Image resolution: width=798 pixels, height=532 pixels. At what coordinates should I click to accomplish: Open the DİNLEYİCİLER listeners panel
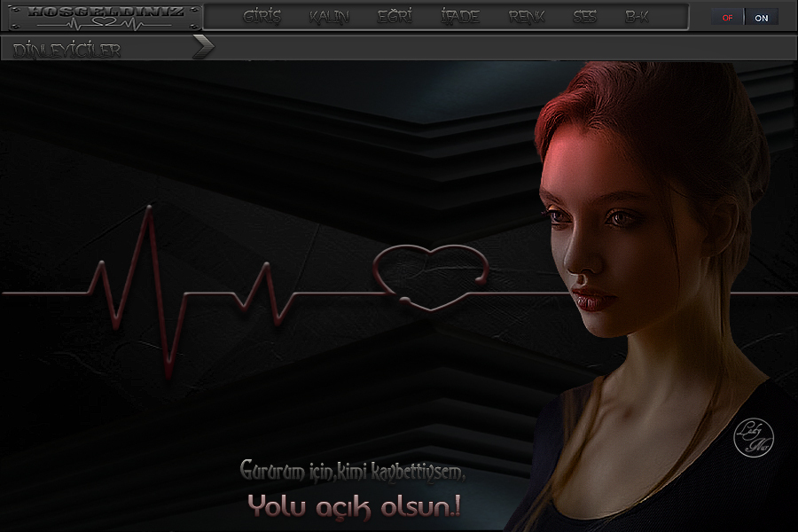(67, 50)
